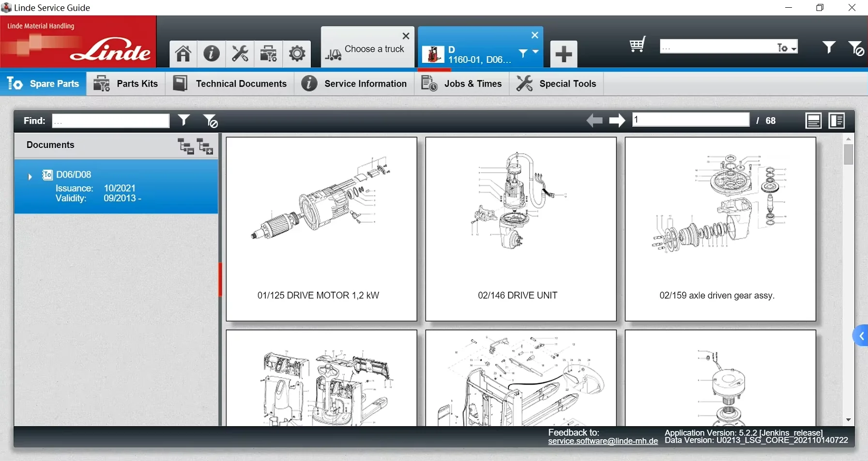Click the Linde logo
868x461 pixels.
(x=78, y=42)
